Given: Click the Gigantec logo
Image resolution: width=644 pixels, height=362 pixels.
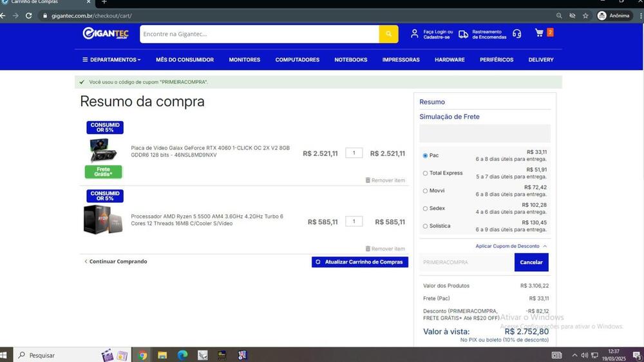Looking at the screenshot, I should pos(106,33).
